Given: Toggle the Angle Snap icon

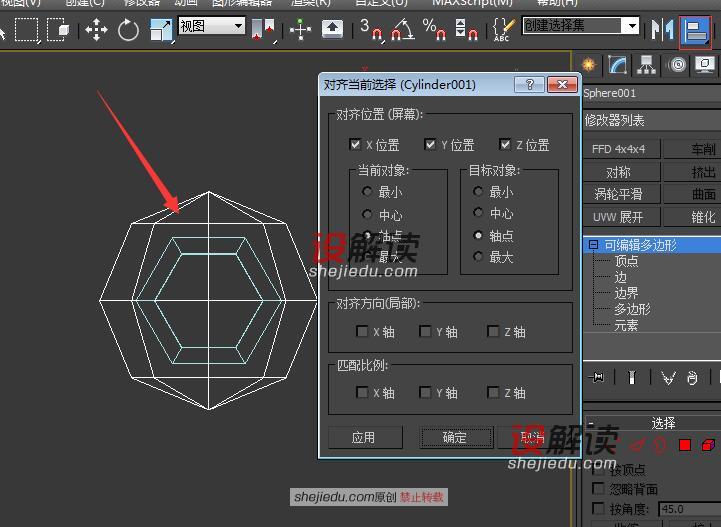Looking at the screenshot, I should [402, 29].
